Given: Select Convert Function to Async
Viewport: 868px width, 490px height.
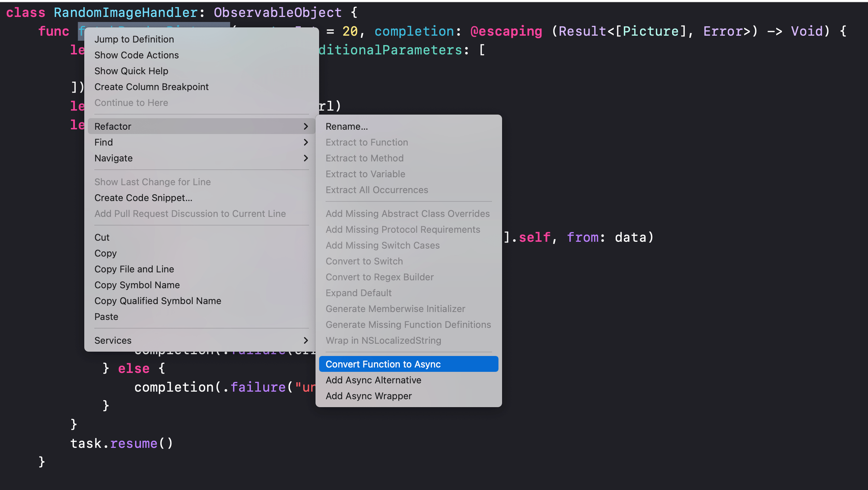Looking at the screenshot, I should [x=383, y=364].
